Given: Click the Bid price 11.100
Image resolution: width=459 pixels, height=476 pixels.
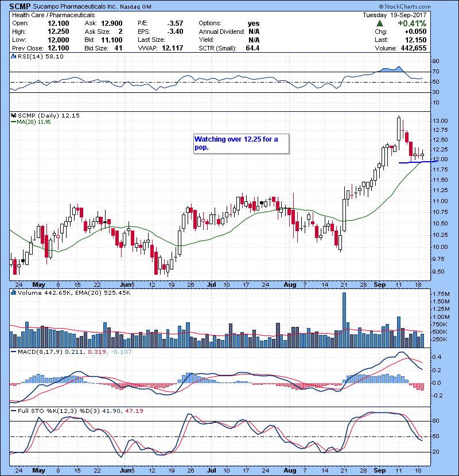Looking at the screenshot, I should 112,40.
